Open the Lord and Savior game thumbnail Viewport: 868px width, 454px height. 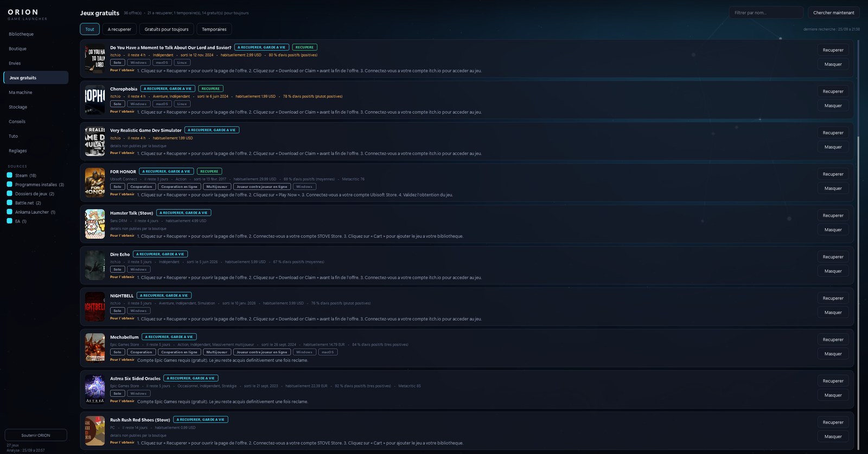tap(95, 59)
